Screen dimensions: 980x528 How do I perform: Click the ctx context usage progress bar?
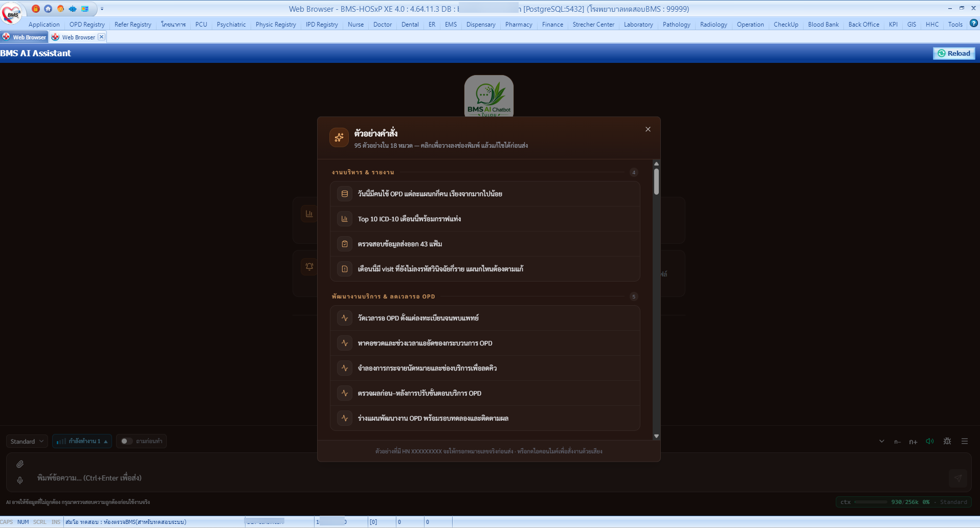point(871,502)
